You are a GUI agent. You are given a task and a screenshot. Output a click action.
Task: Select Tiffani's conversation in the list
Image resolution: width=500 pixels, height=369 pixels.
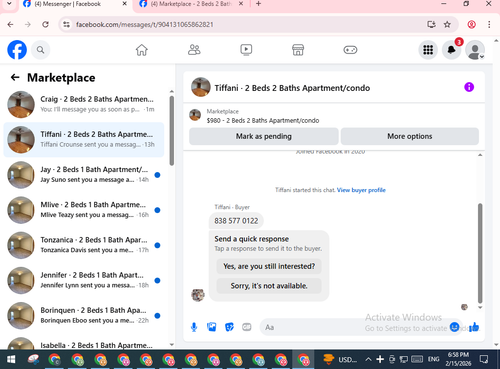point(84,140)
